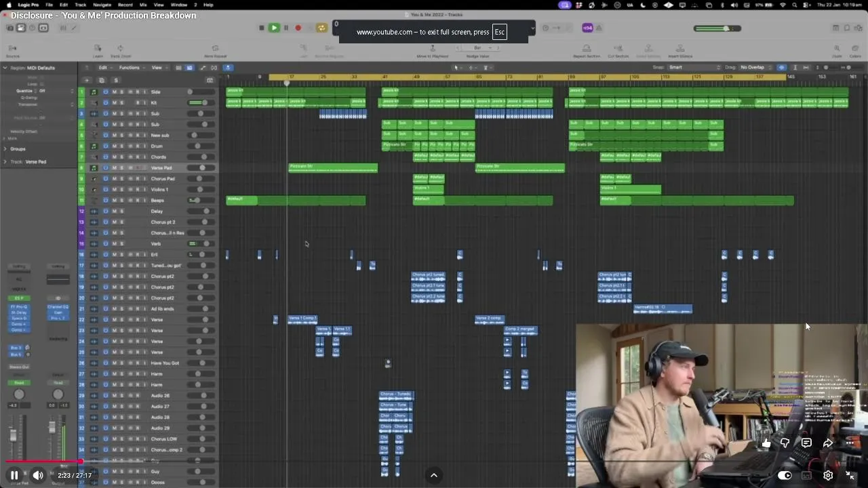The height and width of the screenshot is (488, 868).
Task: Open the View dropdown in tracks area
Action: click(158, 68)
